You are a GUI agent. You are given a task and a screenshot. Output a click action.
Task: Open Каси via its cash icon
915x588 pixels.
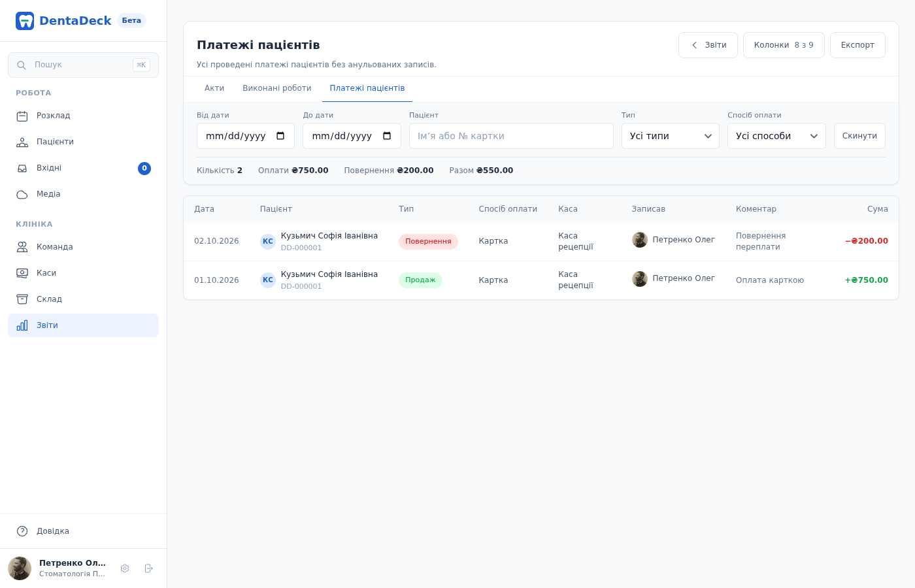click(x=22, y=273)
